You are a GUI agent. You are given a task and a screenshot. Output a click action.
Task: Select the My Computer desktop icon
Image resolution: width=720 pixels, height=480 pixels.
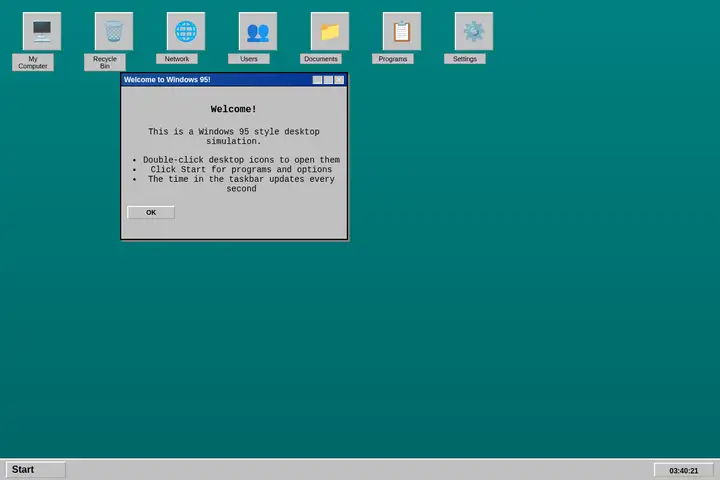click(x=42, y=31)
